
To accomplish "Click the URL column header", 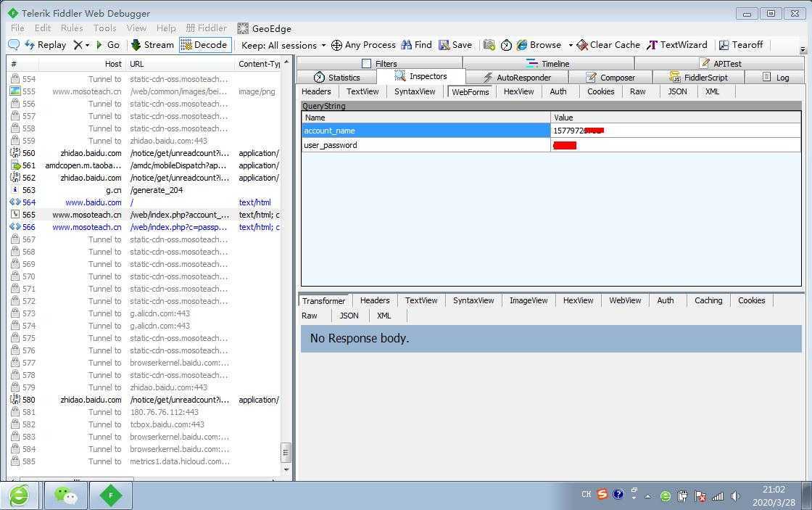I will point(180,64).
